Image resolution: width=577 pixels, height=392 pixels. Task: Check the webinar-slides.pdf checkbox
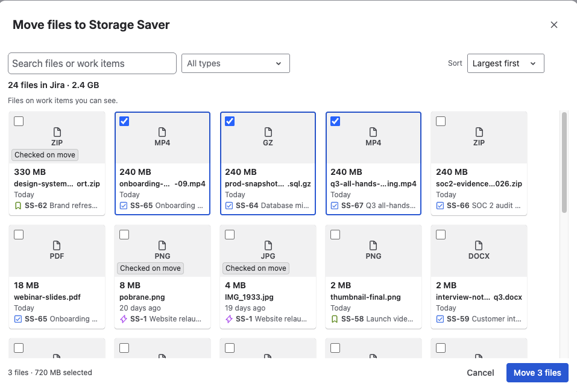click(x=19, y=235)
